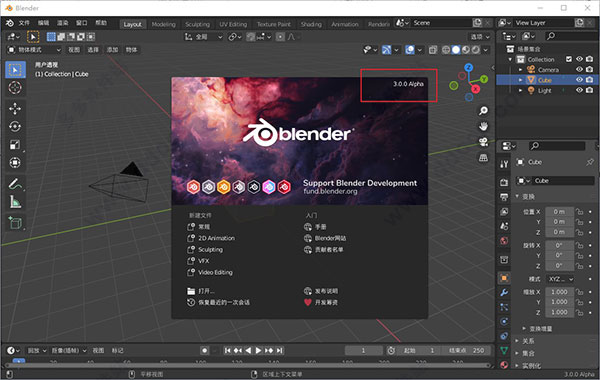Click the red X axis on navigation gizmo
This screenshot has height=380, width=600.
tap(476, 89)
